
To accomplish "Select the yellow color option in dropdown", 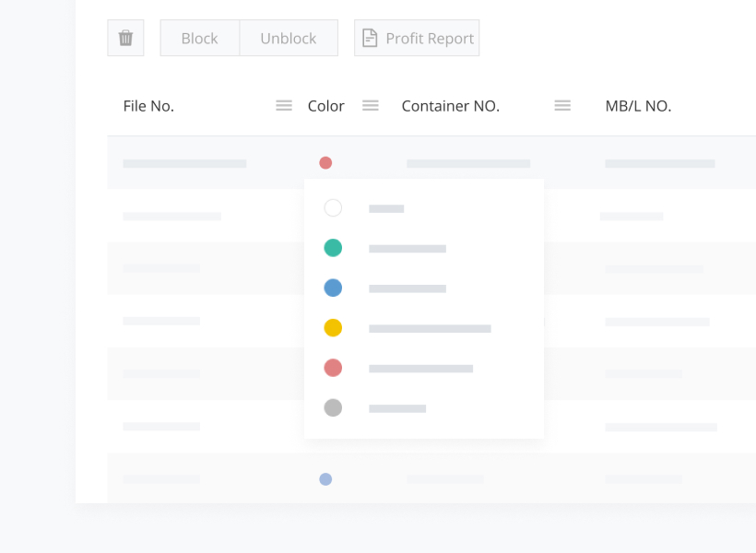I will (334, 328).
